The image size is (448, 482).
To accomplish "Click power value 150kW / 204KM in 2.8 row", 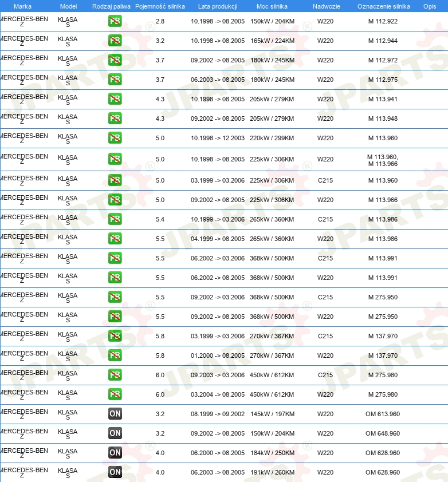I will 272,21.
